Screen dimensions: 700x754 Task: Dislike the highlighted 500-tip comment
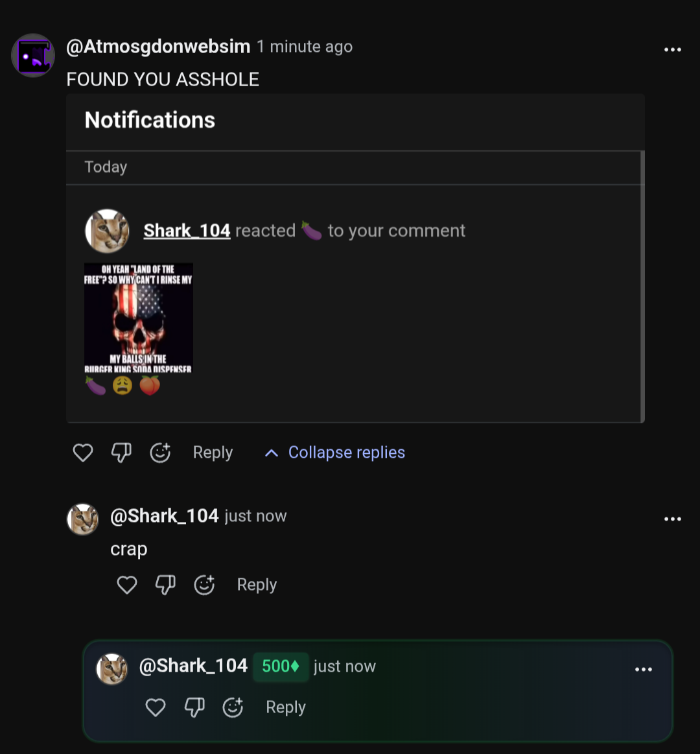[x=194, y=707]
